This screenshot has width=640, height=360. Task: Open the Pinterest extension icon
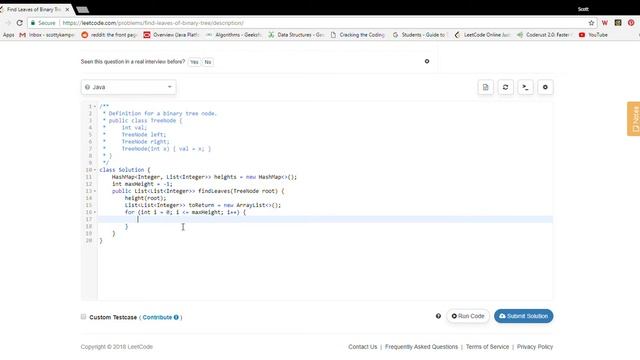(631, 23)
